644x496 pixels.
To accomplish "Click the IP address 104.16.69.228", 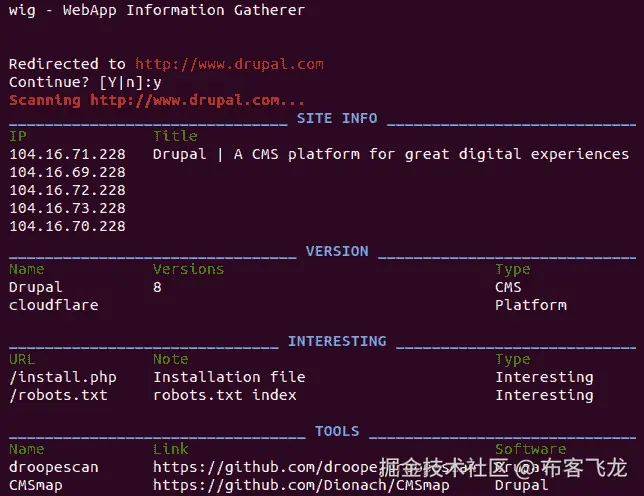I will pyautogui.click(x=67, y=172).
